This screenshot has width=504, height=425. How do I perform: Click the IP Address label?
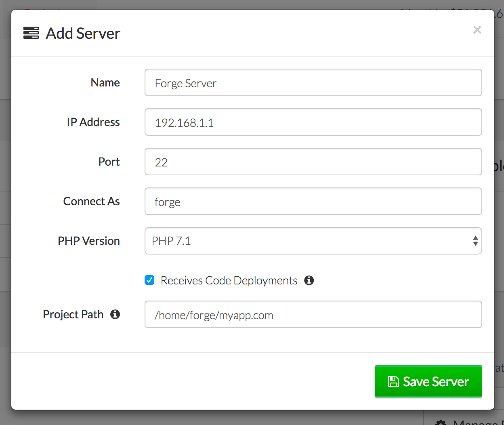point(93,122)
